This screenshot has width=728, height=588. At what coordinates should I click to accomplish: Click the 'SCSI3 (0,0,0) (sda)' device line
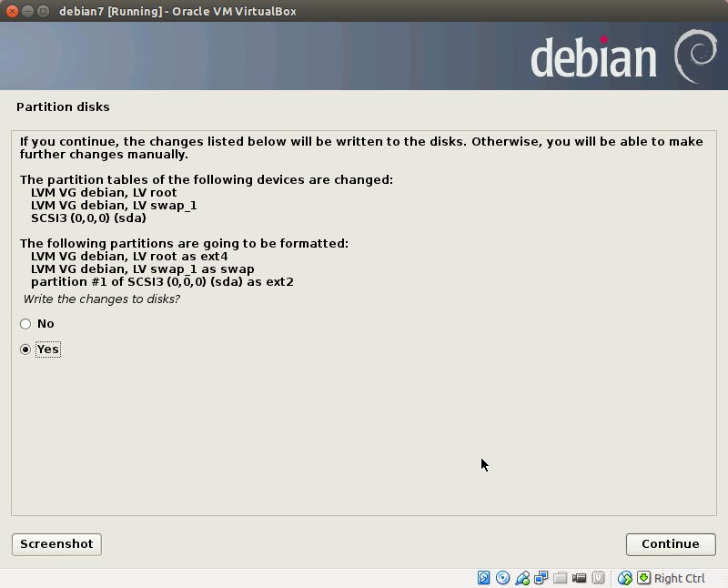click(x=88, y=218)
